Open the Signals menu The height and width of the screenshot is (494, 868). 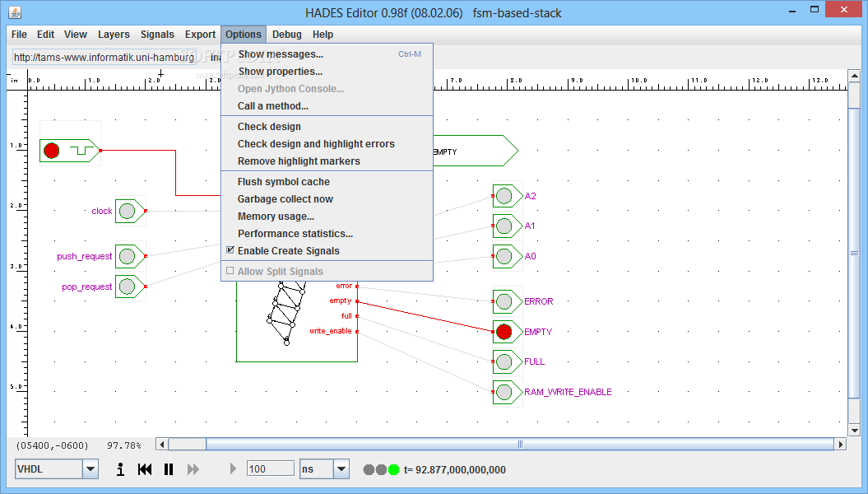(157, 35)
